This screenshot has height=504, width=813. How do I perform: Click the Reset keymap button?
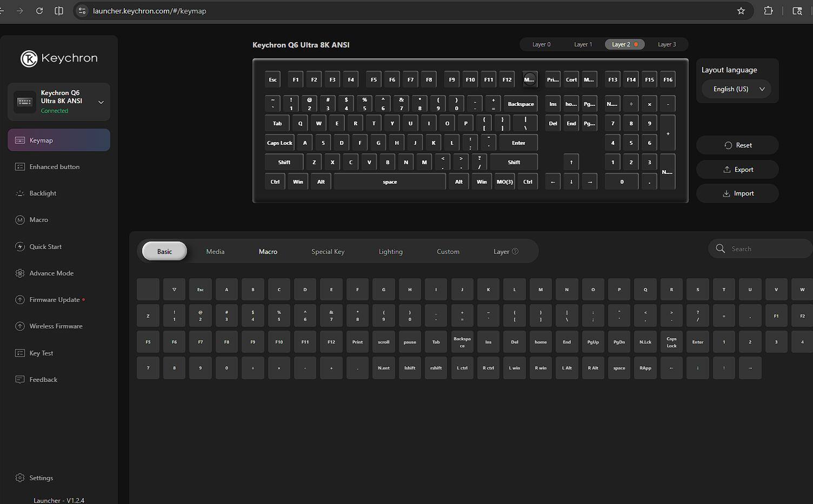tap(737, 145)
